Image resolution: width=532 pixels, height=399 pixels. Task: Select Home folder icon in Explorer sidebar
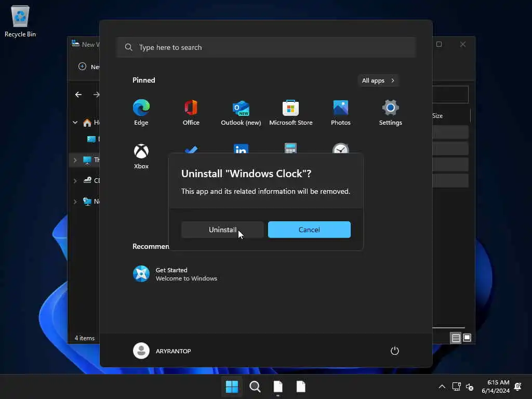[87, 123]
